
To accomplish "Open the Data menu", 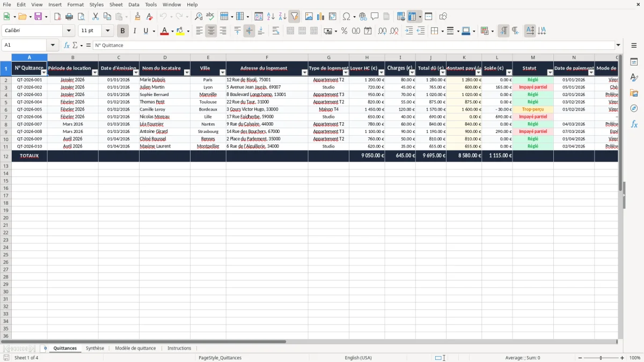I will 134,4.
